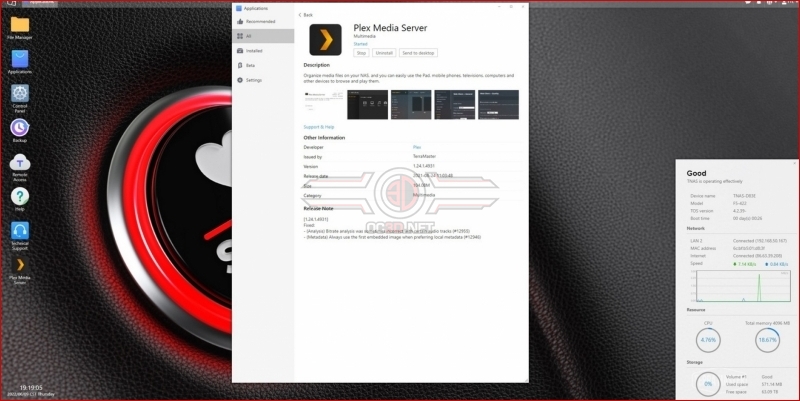Follow the Plex developer link
The image size is (800, 401).
(x=417, y=147)
